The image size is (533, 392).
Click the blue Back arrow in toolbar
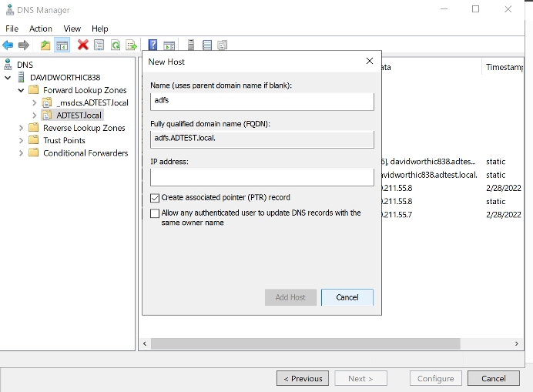8,45
